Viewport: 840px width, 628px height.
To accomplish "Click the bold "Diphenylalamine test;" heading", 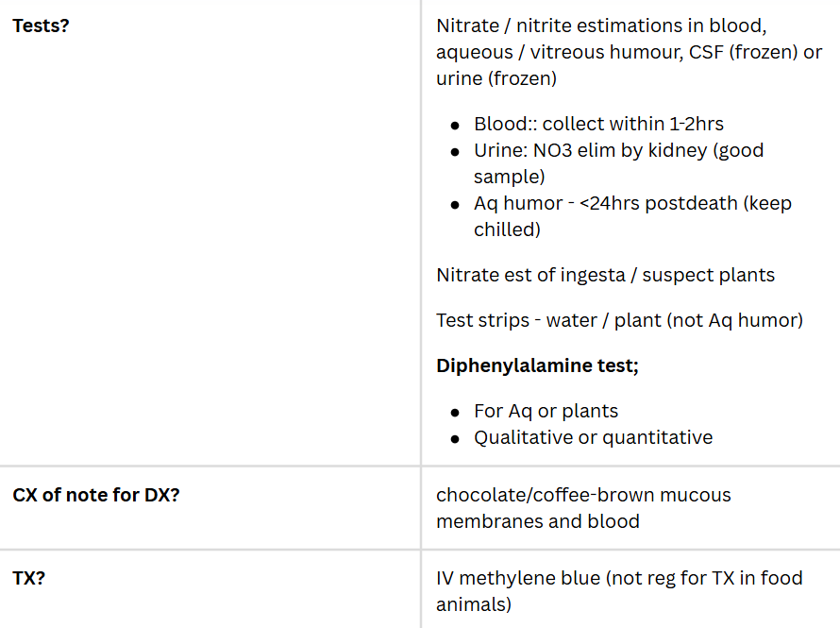I will point(537,365).
